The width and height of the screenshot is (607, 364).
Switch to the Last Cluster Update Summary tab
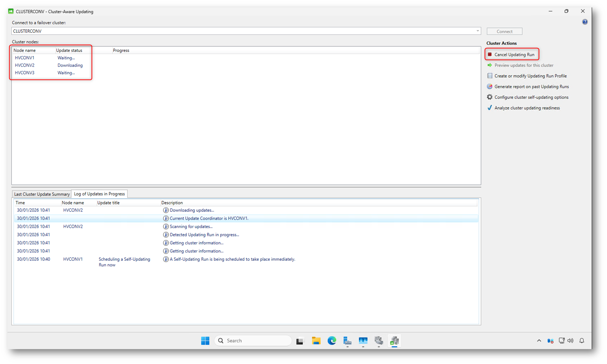[x=42, y=194]
